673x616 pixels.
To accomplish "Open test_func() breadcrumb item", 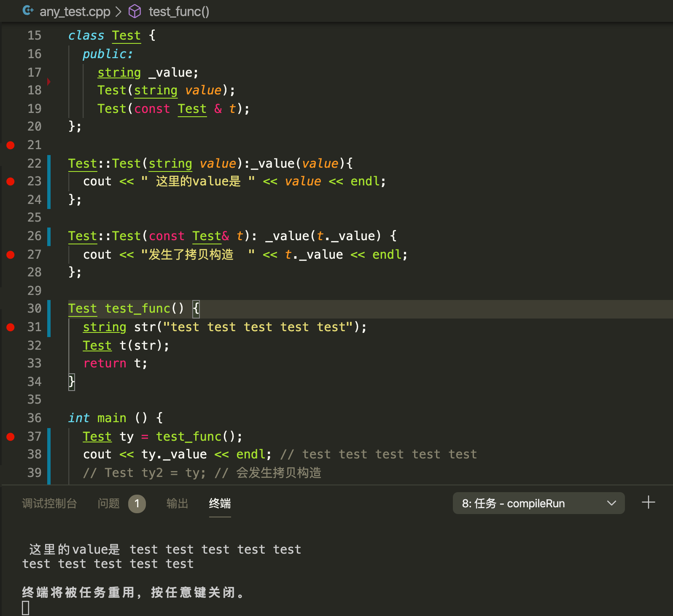I will [179, 12].
